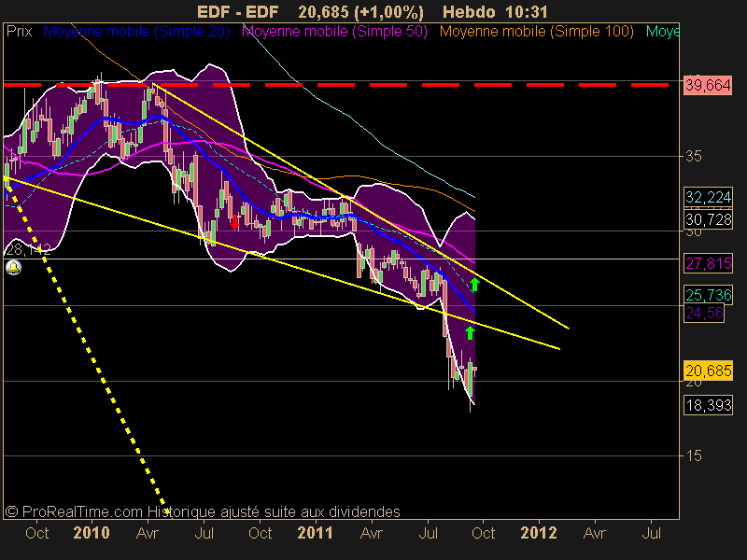Image resolution: width=747 pixels, height=560 pixels.
Task: Click the 10:31 time in title
Action: [x=528, y=12]
